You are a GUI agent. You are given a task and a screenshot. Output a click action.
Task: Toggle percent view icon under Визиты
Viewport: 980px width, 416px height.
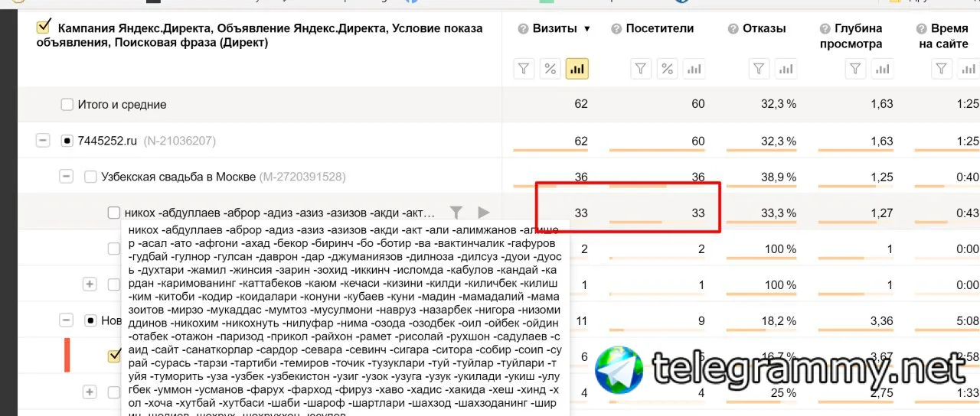pyautogui.click(x=550, y=69)
